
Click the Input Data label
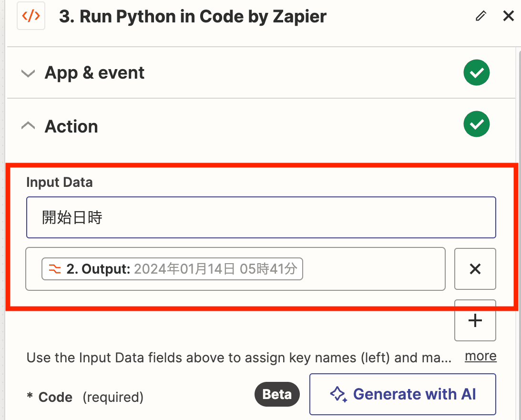60,182
